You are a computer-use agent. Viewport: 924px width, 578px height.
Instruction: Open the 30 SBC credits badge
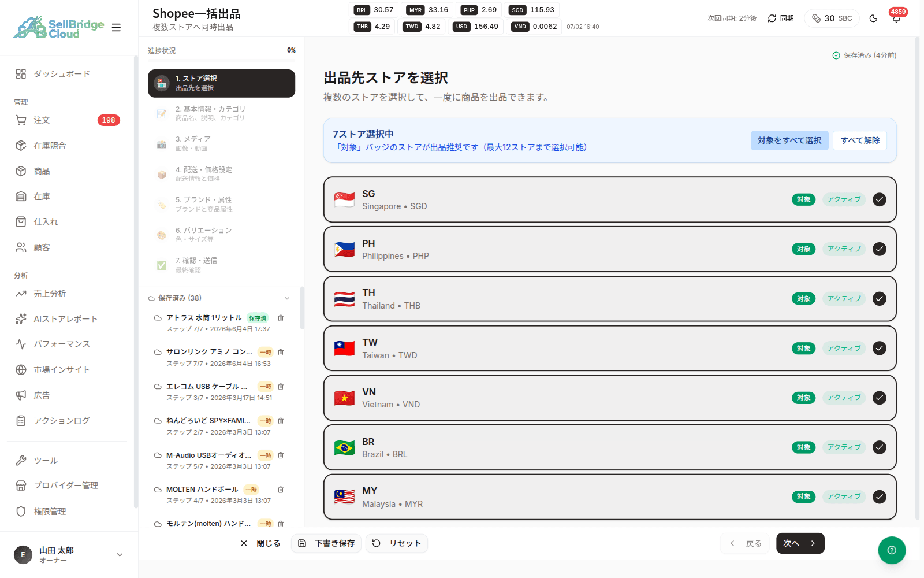(x=832, y=18)
